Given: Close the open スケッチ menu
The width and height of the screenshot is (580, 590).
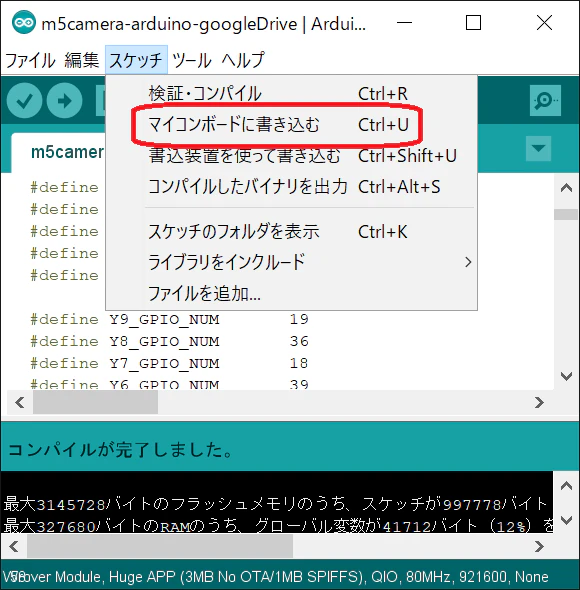Looking at the screenshot, I should (x=136, y=60).
